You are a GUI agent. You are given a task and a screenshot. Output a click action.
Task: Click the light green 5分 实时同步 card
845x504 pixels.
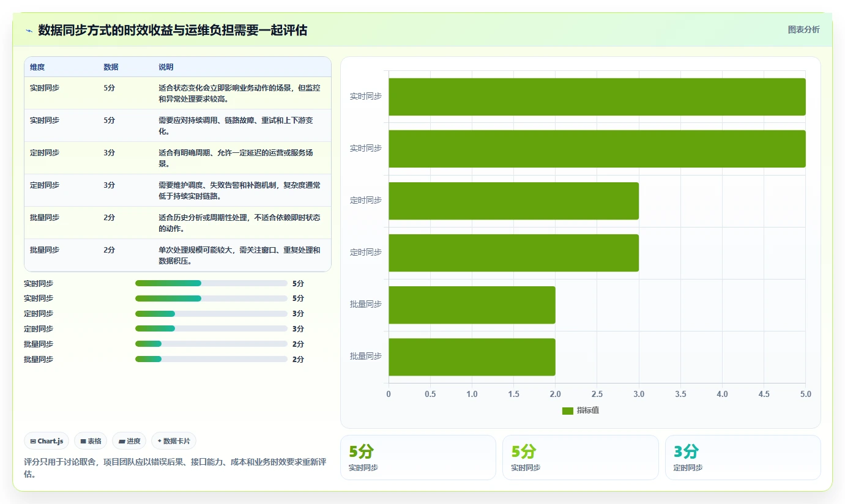(x=581, y=458)
